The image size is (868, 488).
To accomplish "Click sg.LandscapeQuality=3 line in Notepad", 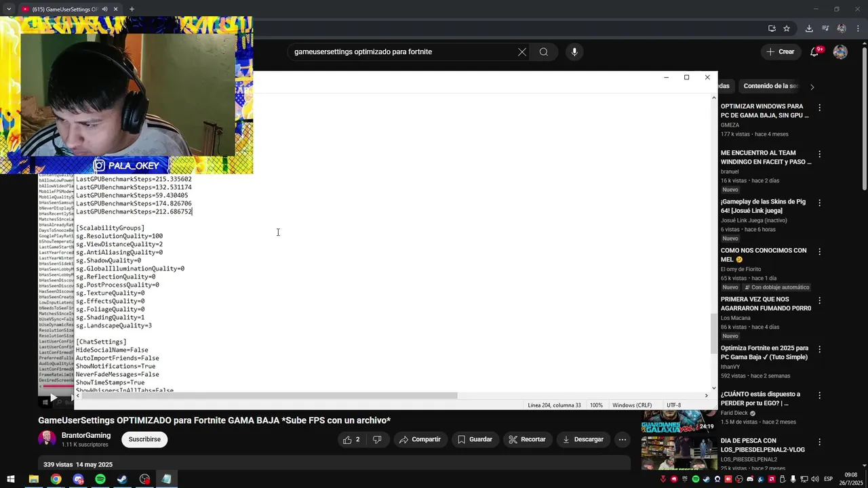I will click(114, 325).
